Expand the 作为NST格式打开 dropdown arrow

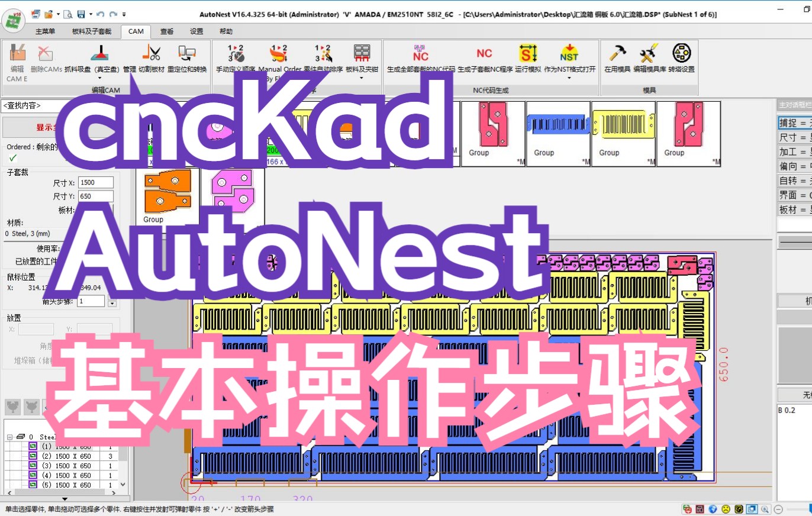(569, 78)
